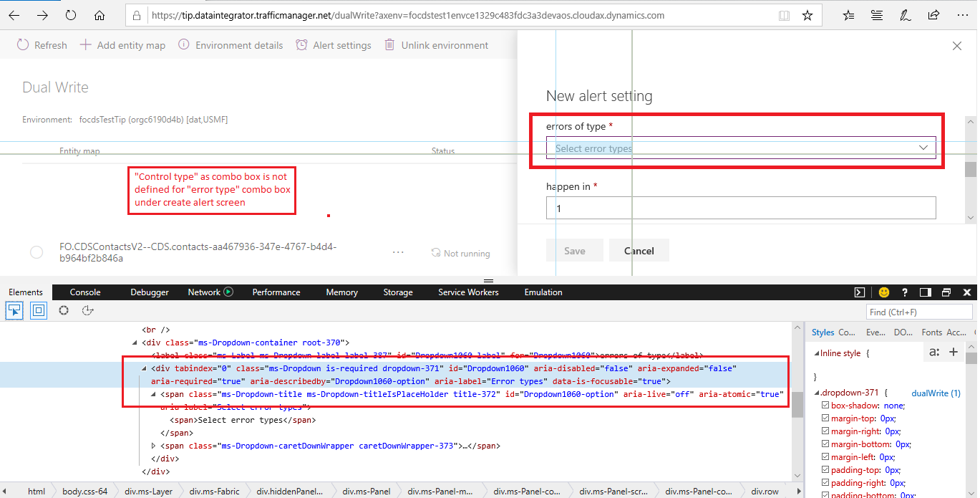This screenshot has width=980, height=498.
Task: Click the Find (Ctrl+F) search field
Action: click(x=918, y=311)
